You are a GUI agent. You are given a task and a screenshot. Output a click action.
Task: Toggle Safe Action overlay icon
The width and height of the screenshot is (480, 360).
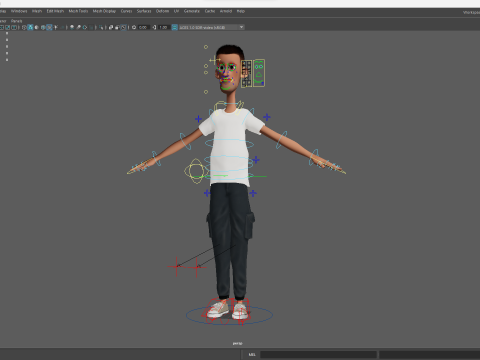coord(8,27)
